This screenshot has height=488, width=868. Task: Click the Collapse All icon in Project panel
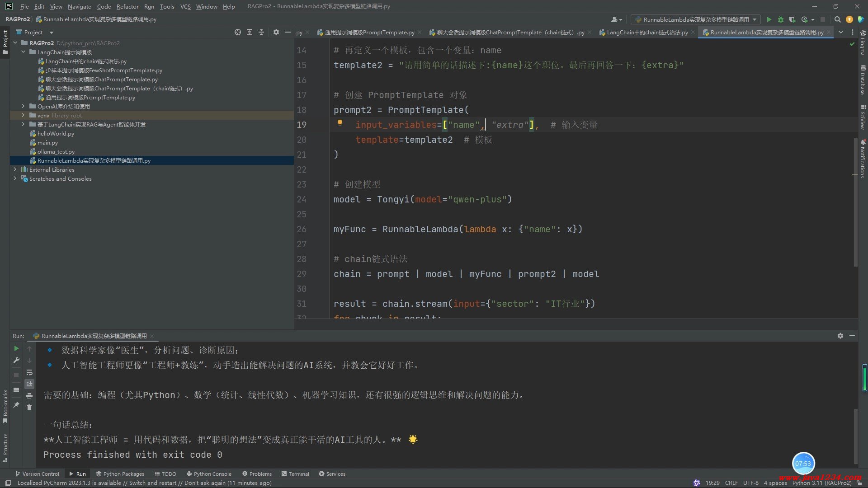(261, 32)
